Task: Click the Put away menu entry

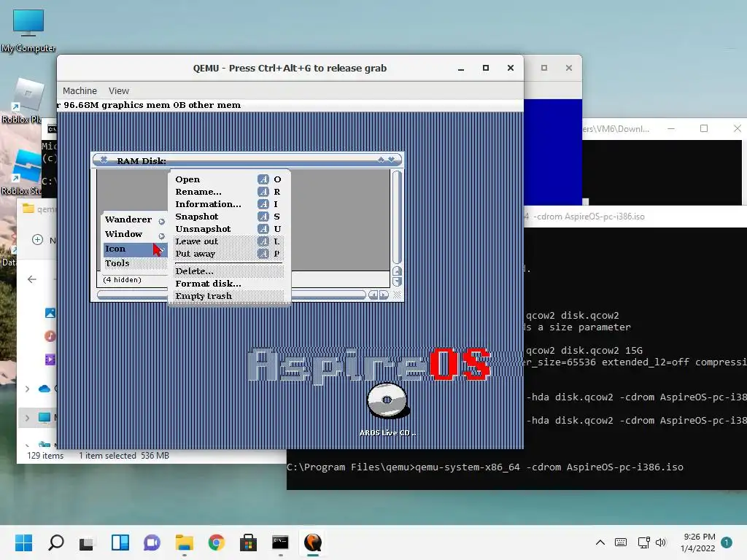Action: pyautogui.click(x=228, y=254)
